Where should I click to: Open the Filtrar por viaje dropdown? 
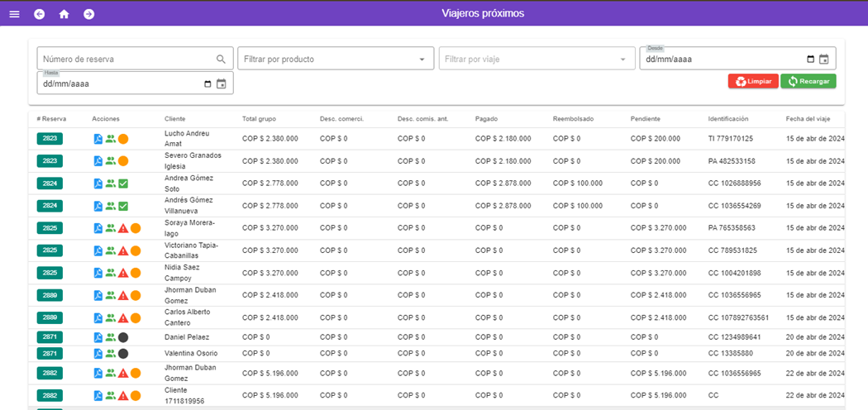[622, 60]
